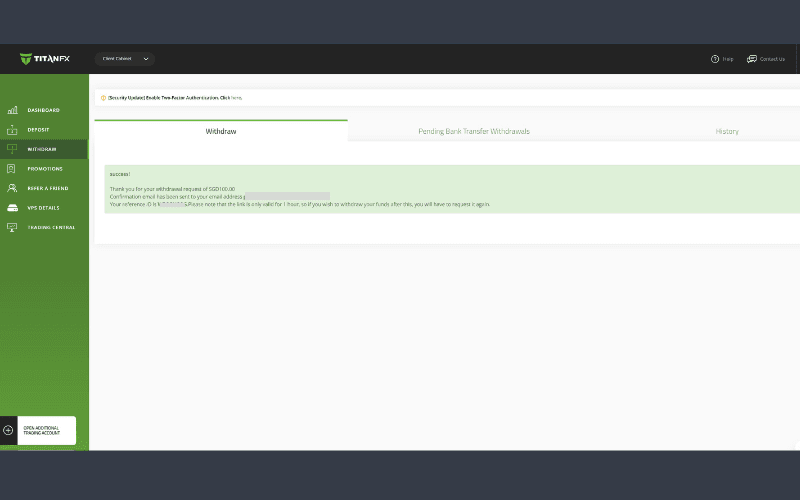
Task: Open the Withdraw sidebar menu item
Action: (42, 149)
